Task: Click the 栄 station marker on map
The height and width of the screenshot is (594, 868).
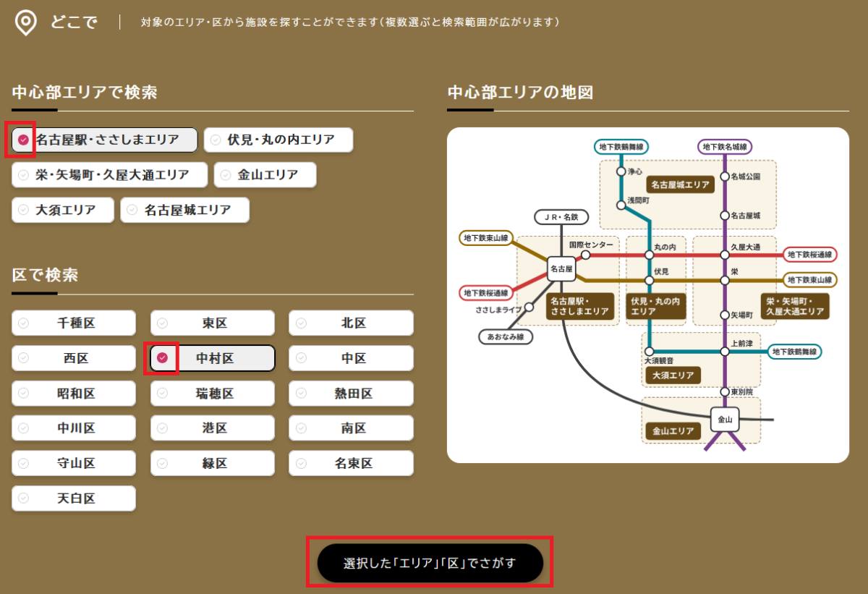Action: click(x=725, y=280)
